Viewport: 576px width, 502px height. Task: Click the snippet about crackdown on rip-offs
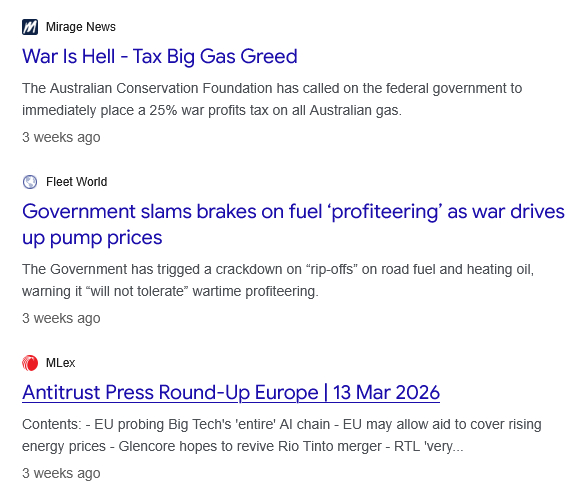click(x=278, y=280)
